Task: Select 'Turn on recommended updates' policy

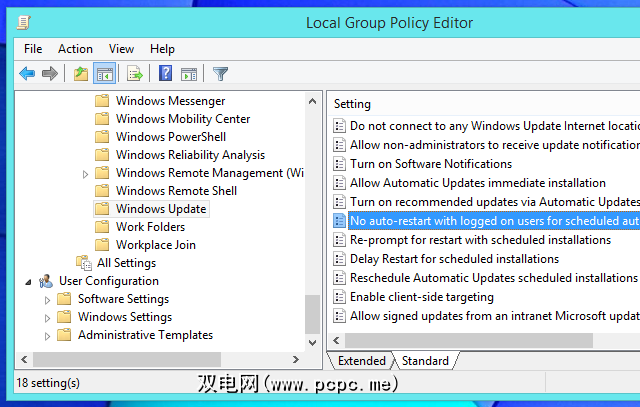Action: coord(495,202)
